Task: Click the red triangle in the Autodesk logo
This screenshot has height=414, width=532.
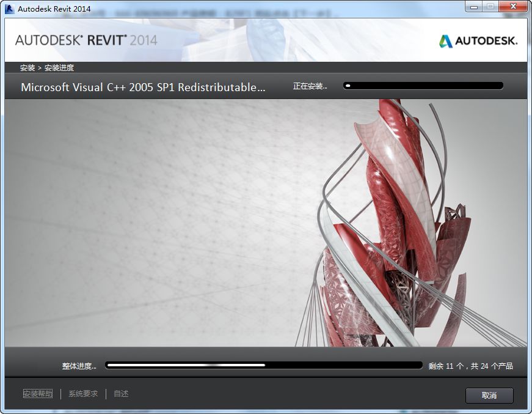Action: pos(445,42)
